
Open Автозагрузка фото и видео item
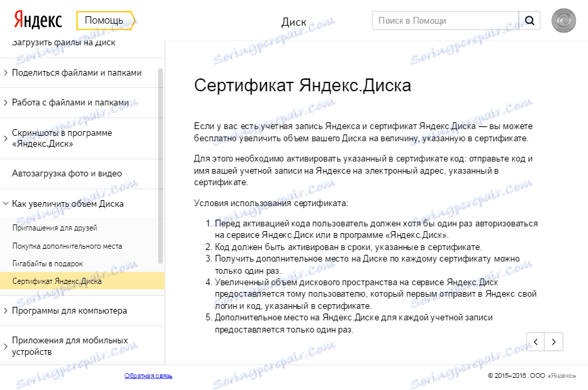[67, 174]
